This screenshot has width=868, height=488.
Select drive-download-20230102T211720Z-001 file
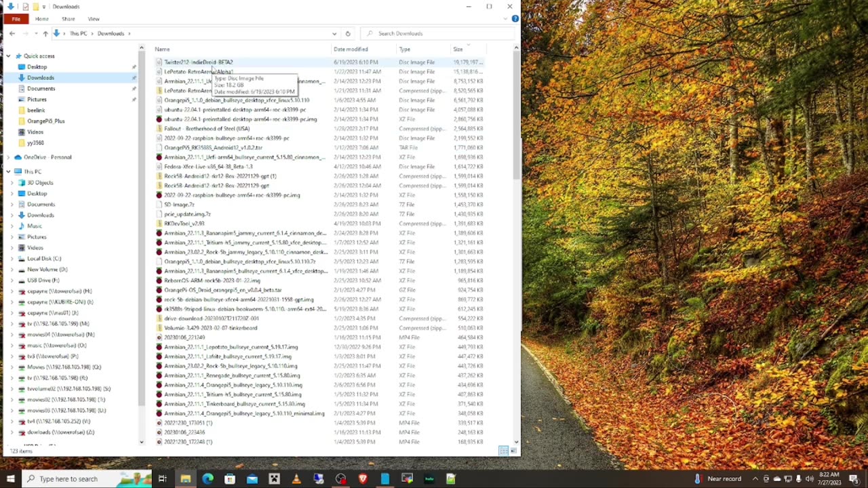tap(212, 318)
